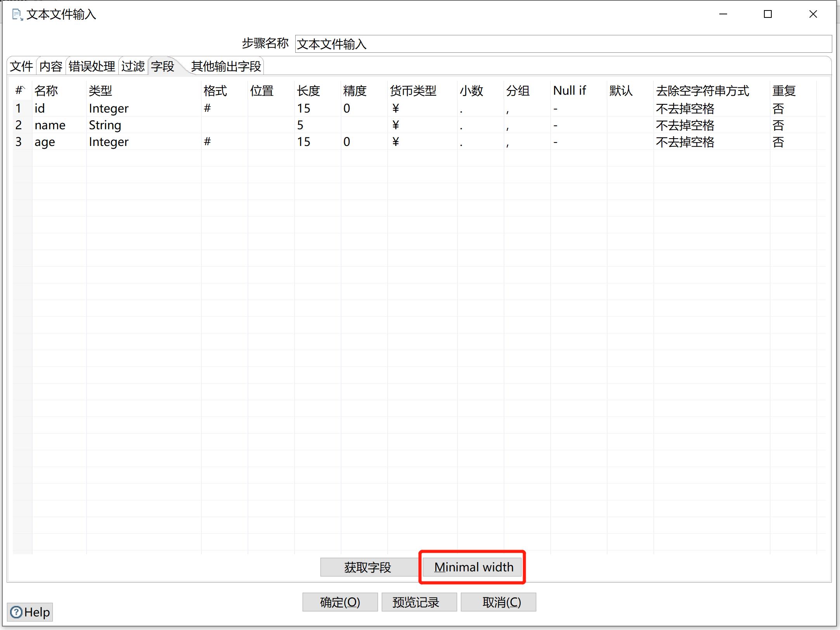The height and width of the screenshot is (630, 840).
Task: Click the 默认 column header
Action: (x=630, y=90)
